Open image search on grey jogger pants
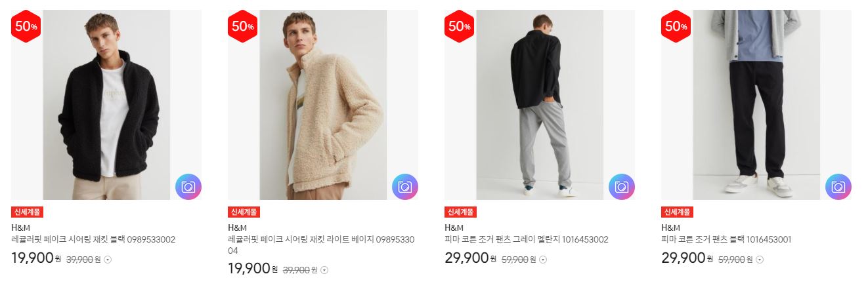868x293 pixels. pyautogui.click(x=622, y=187)
